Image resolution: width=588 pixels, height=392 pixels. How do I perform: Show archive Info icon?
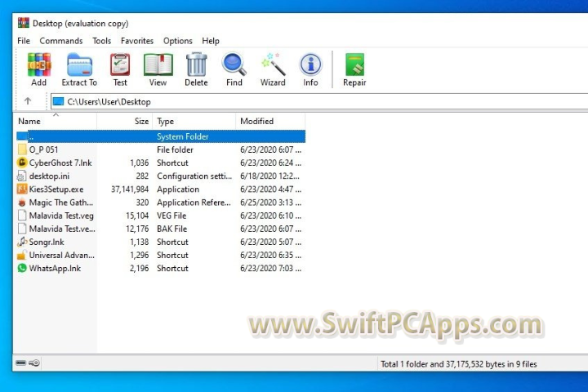[x=310, y=65]
